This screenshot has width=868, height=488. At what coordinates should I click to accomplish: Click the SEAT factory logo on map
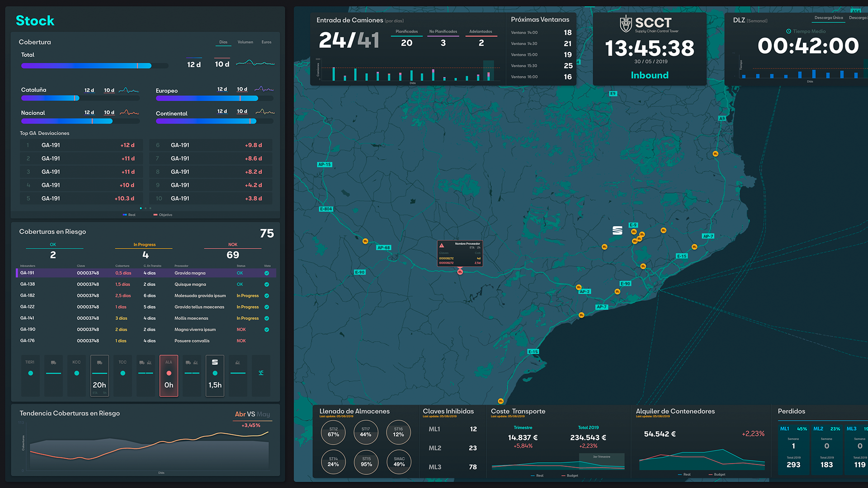click(x=617, y=230)
